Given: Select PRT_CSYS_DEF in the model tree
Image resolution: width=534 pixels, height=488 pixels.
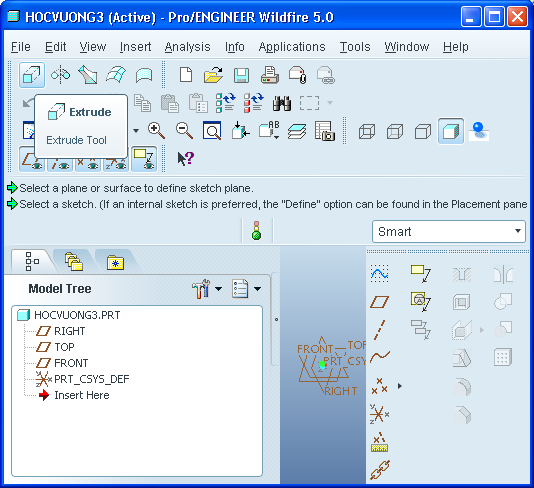Looking at the screenshot, I should (x=83, y=379).
